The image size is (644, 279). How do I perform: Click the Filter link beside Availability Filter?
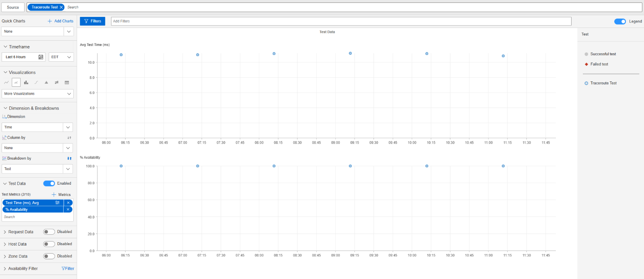pyautogui.click(x=70, y=269)
